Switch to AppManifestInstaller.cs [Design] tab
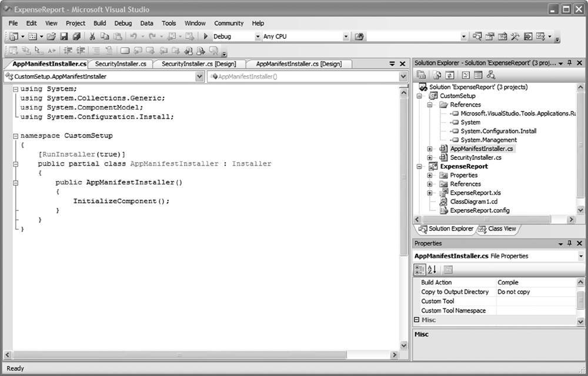This screenshot has height=376, width=588. 299,64
